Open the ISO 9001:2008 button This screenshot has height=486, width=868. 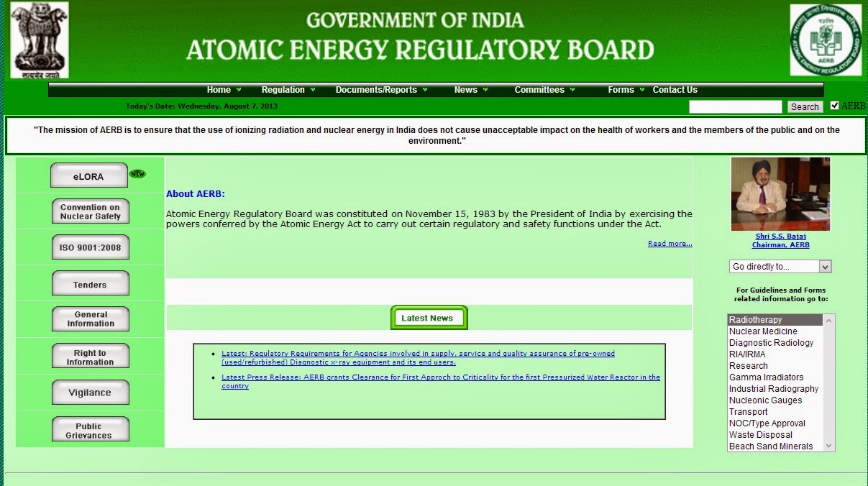point(91,247)
